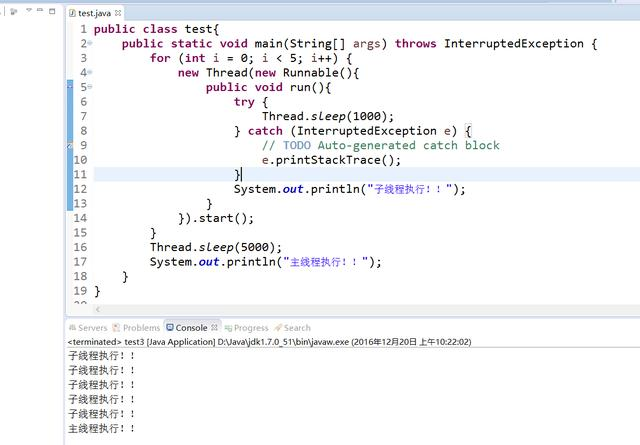Screen dimensions: 640x445
Task: Click the task marker beside line 9
Action: pyautogui.click(x=70, y=145)
